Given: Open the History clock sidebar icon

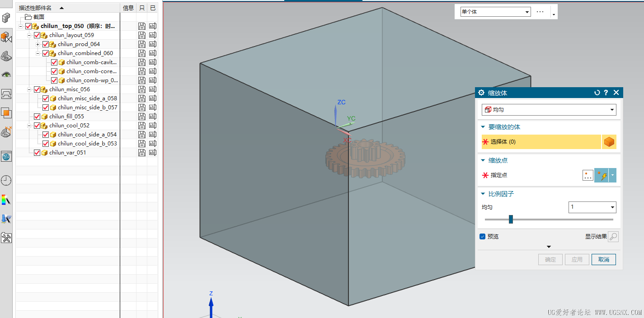Looking at the screenshot, I should point(6,181).
